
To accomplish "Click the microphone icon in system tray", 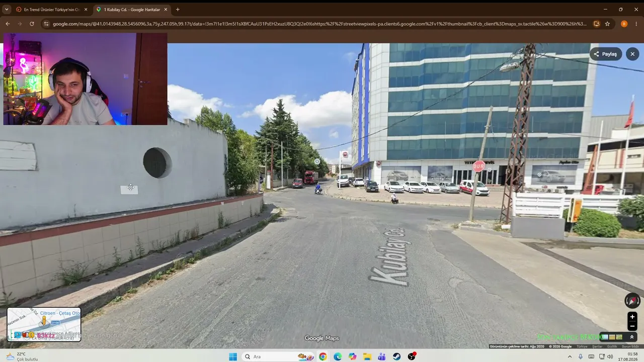I will (x=581, y=356).
